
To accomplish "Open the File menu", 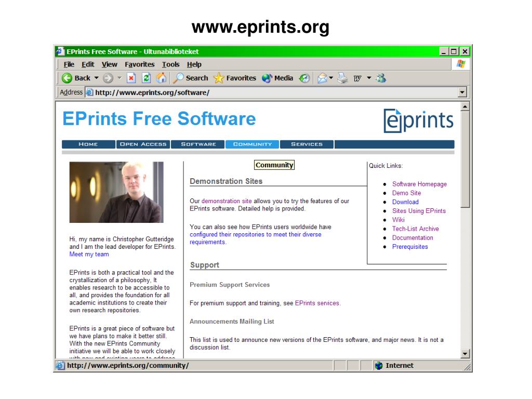I will click(69, 64).
